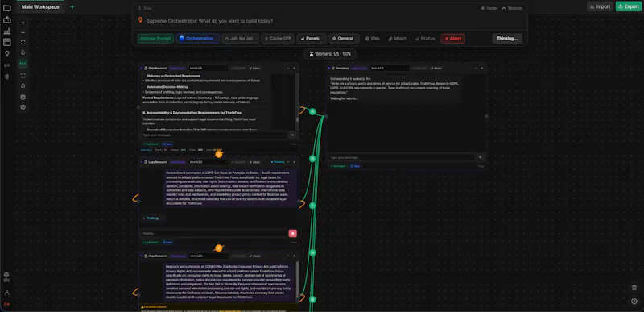Open the layout panel sidebar icon
Viewport: 644px width, 312px height.
[7, 42]
